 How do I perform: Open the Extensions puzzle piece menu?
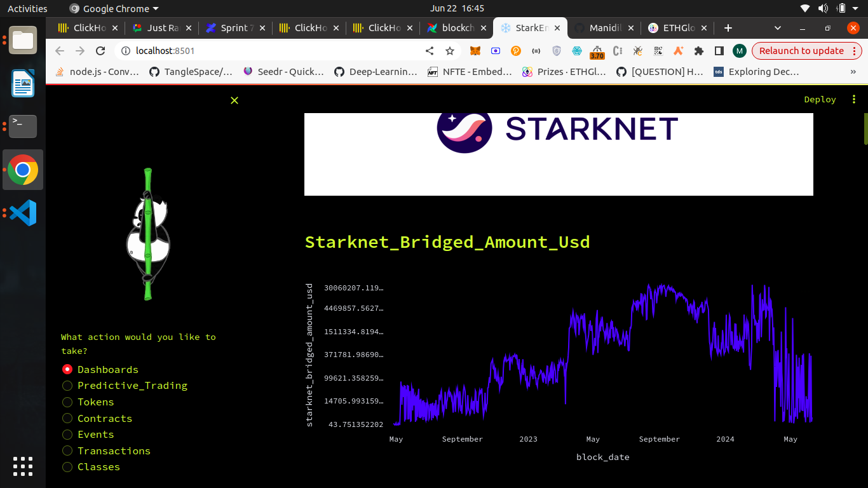[699, 51]
